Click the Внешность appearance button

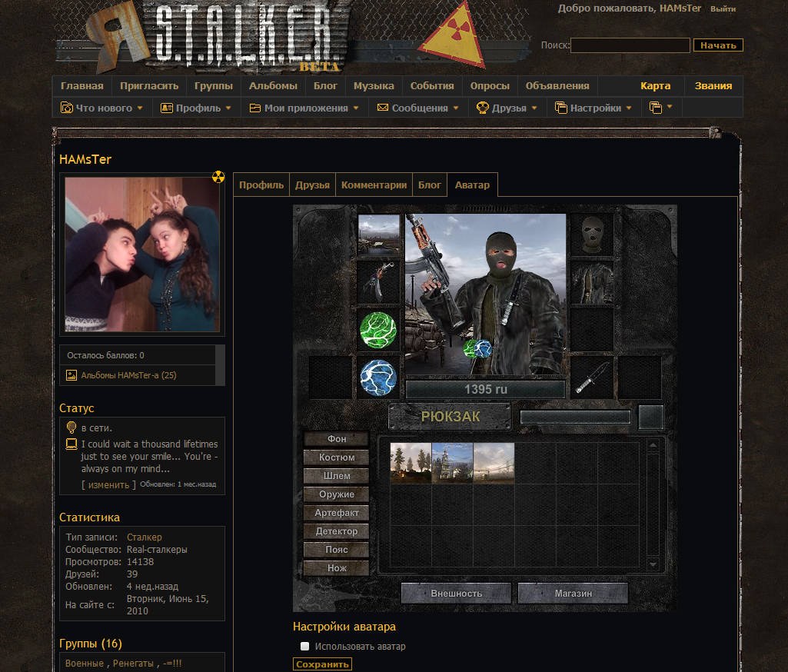[457, 593]
